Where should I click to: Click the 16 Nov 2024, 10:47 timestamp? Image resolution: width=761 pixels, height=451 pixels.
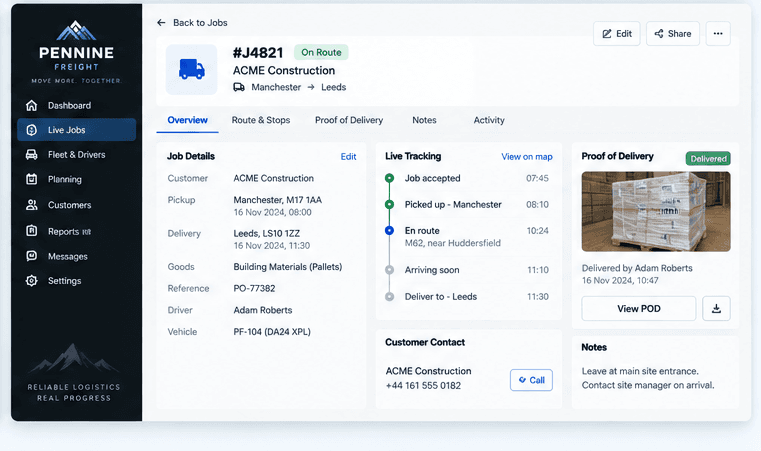click(620, 281)
